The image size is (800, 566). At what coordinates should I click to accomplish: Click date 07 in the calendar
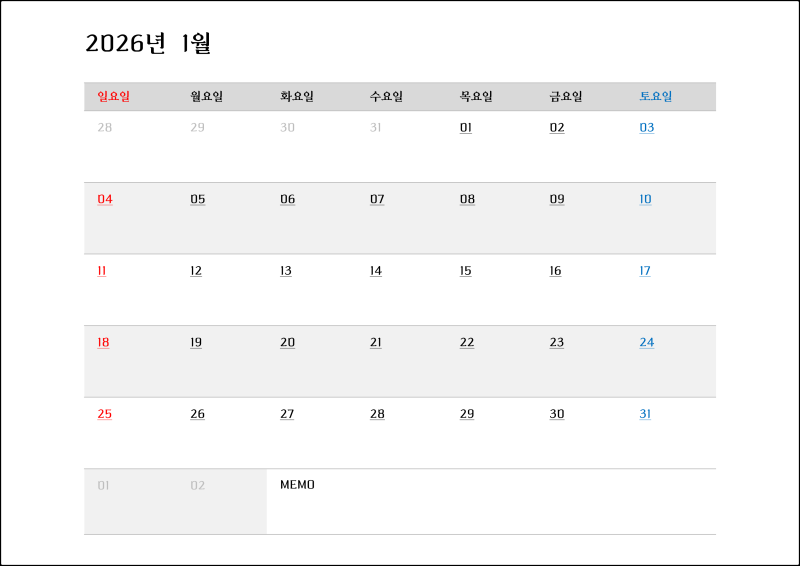tap(377, 199)
